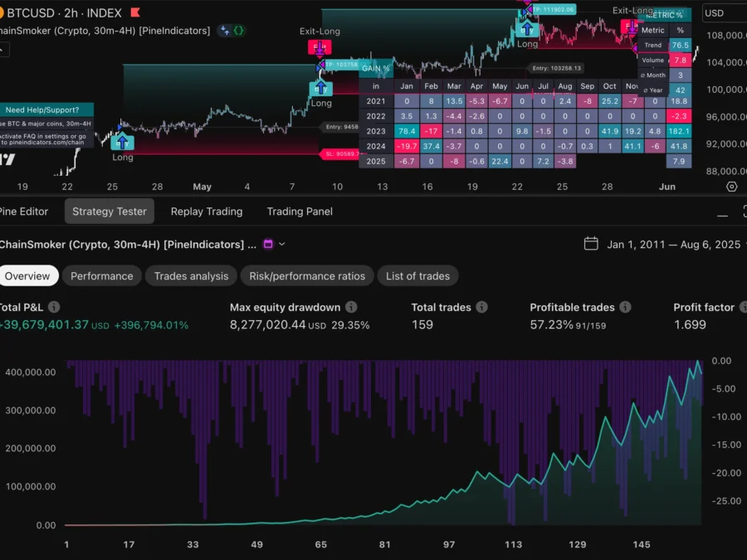
Task: Click trade number 113 on equity chart axis
Action: click(513, 544)
